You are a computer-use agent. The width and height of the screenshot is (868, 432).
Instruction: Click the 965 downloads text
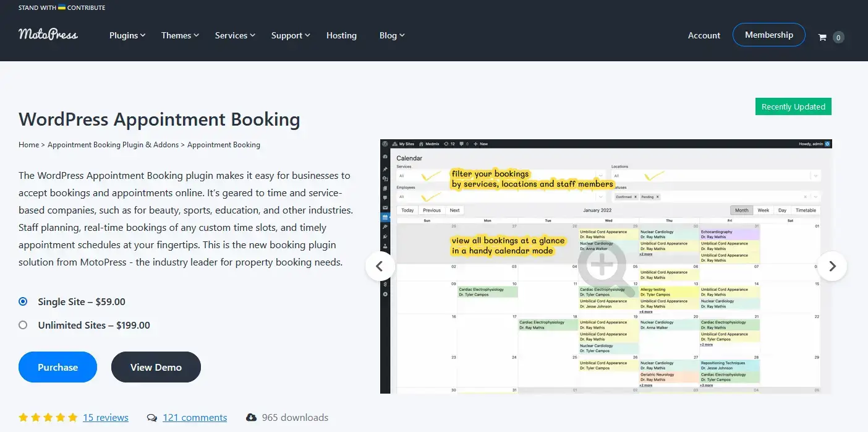click(x=295, y=418)
